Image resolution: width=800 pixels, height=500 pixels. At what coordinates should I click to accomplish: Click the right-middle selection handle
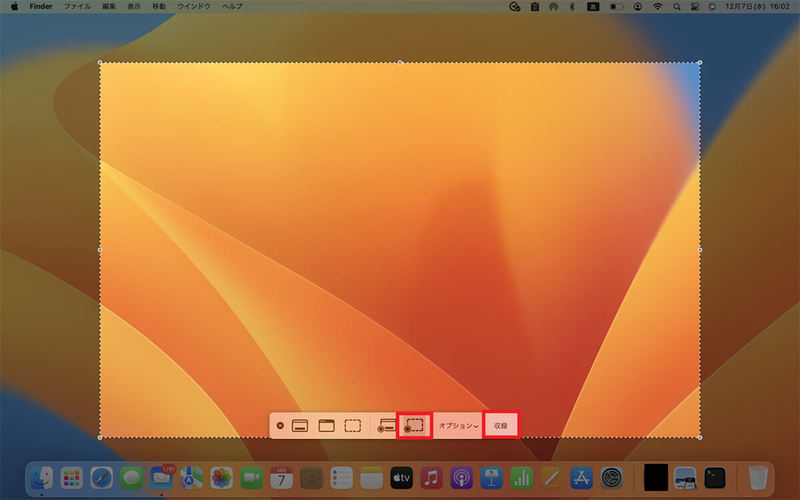[x=699, y=250]
